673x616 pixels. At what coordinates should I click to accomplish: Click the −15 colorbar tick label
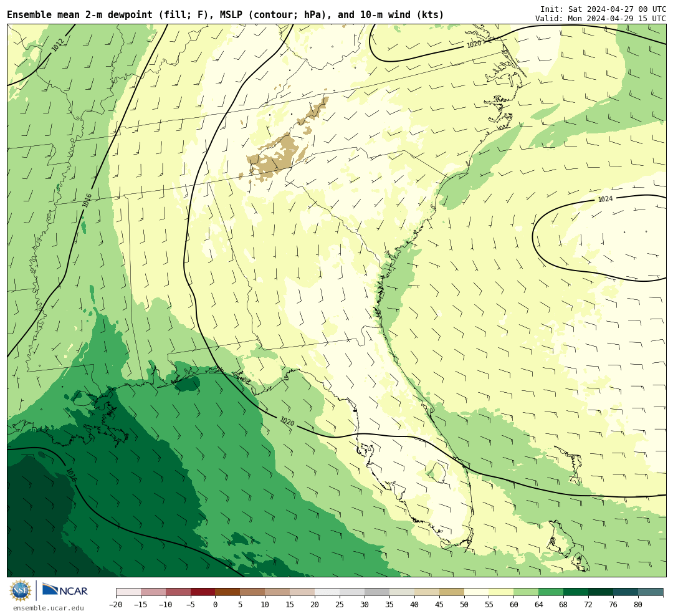(141, 605)
